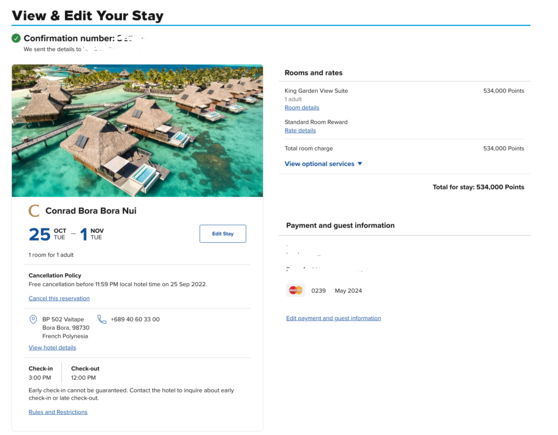Click Edit payment and guest information
The image size is (558, 435).
point(333,318)
